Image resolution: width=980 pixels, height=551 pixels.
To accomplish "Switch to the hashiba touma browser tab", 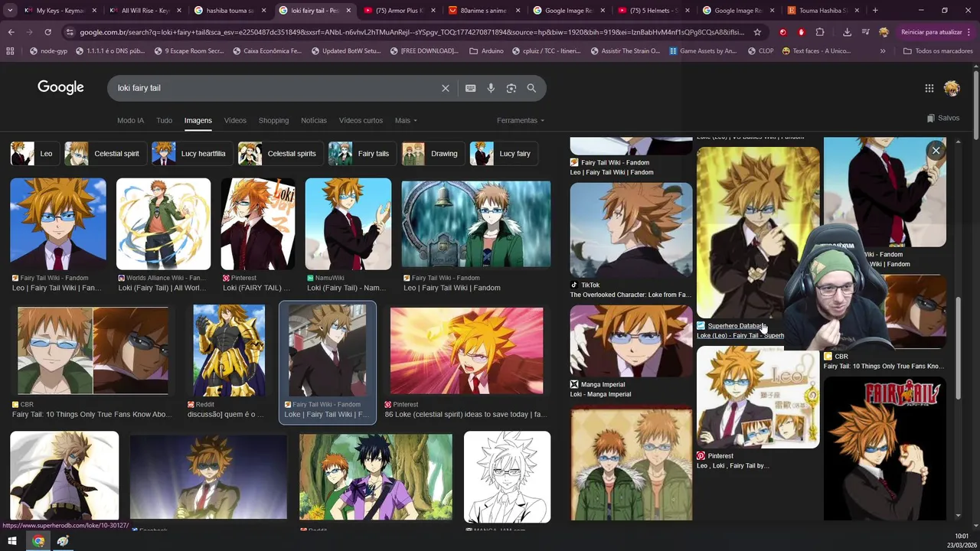I will pyautogui.click(x=228, y=11).
